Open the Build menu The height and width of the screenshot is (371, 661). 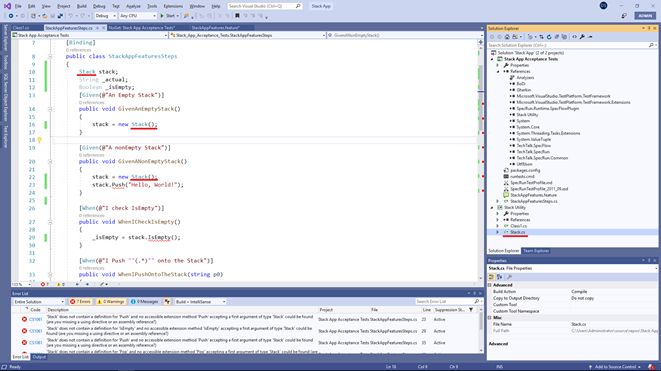[x=81, y=6]
